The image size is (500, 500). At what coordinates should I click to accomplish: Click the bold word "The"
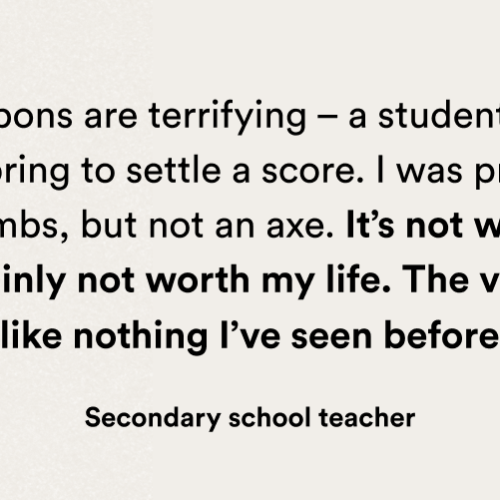432,279
